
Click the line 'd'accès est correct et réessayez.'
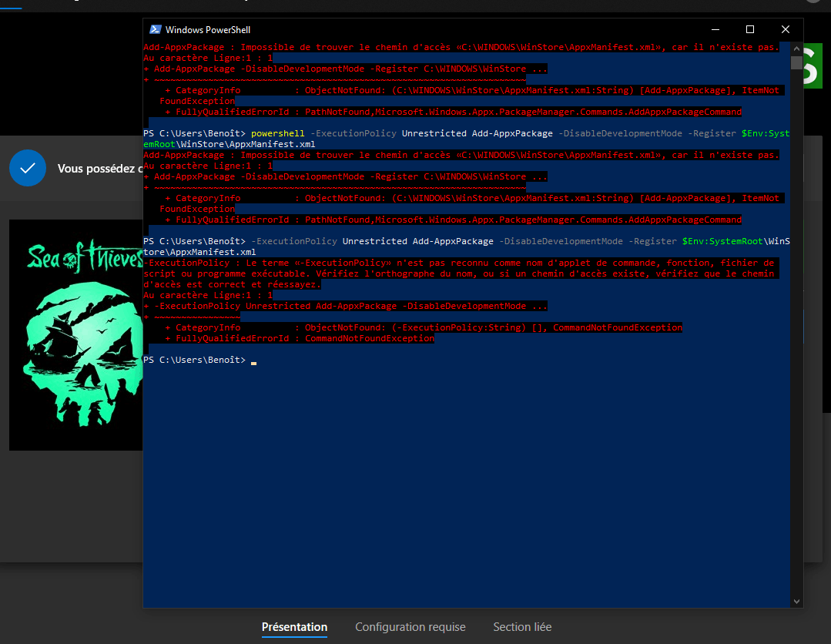click(232, 284)
